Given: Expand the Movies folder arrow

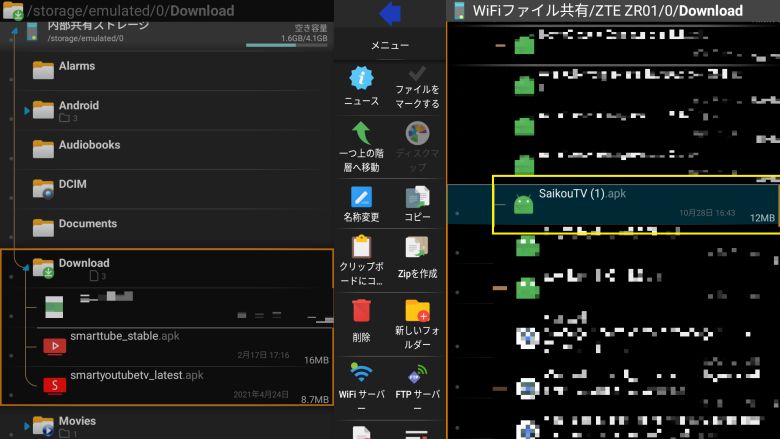Looking at the screenshot, I should pos(26,426).
